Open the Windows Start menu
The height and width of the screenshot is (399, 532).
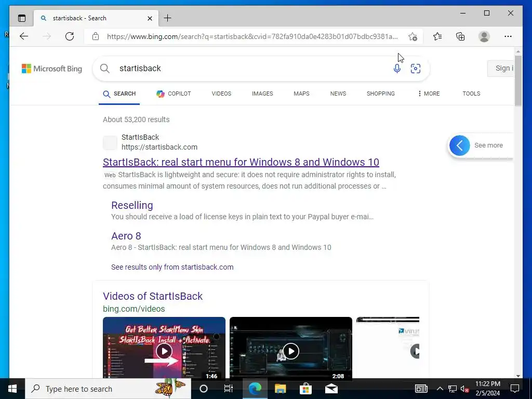click(12, 389)
